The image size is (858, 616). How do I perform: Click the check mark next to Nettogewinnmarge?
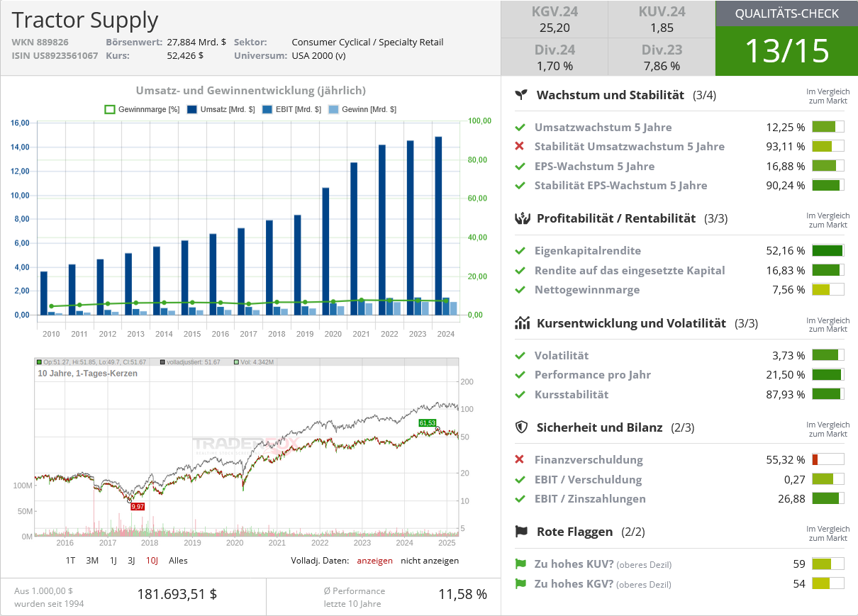pyautogui.click(x=520, y=290)
